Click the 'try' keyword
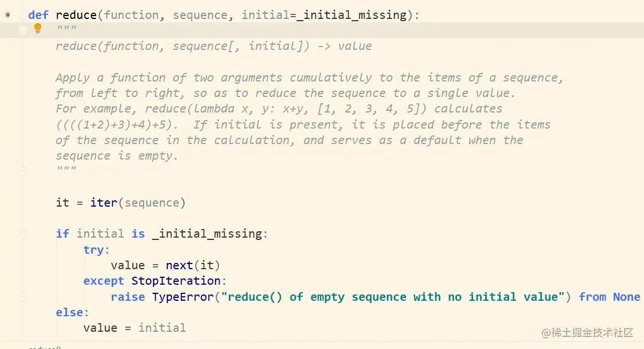Image resolution: width=644 pixels, height=349 pixels. [93, 250]
